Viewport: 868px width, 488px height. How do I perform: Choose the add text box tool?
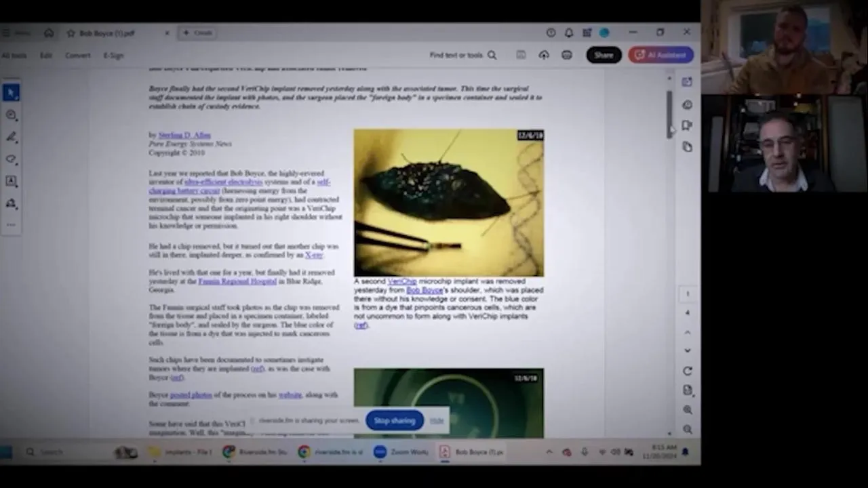pos(11,181)
